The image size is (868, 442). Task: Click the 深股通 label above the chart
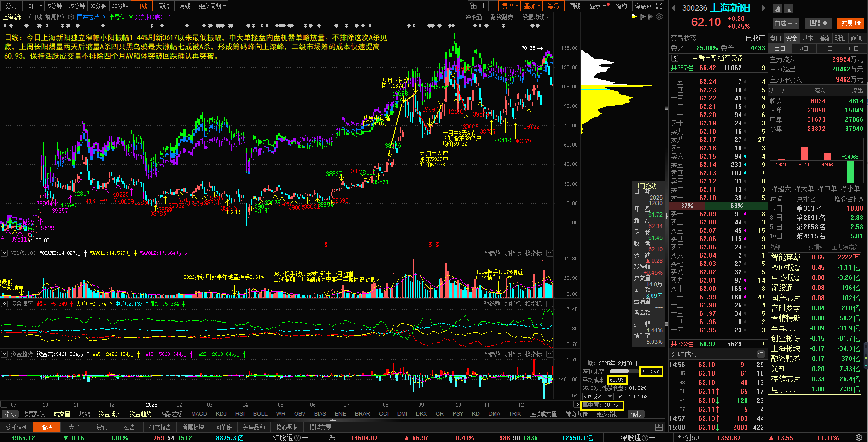474,17
